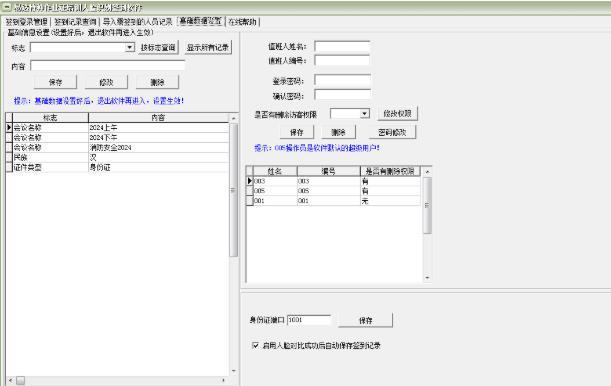
Task: Open the 在线帮助 tab
Action: click(242, 22)
